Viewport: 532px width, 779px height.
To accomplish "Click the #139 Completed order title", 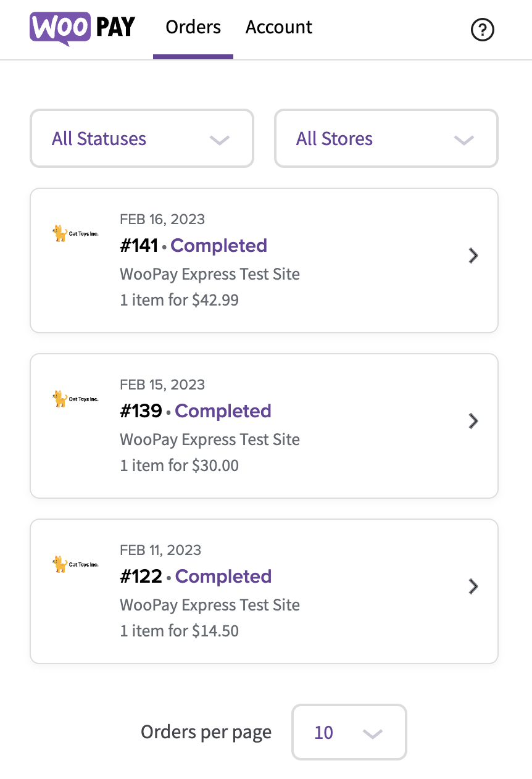I will click(x=196, y=411).
